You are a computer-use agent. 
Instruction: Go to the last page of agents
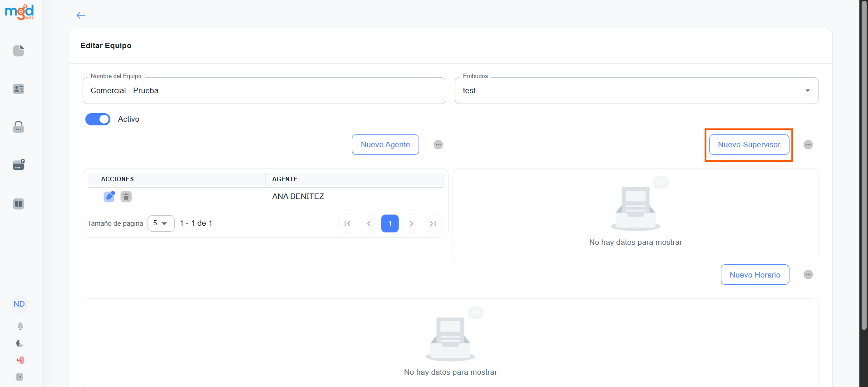point(432,223)
